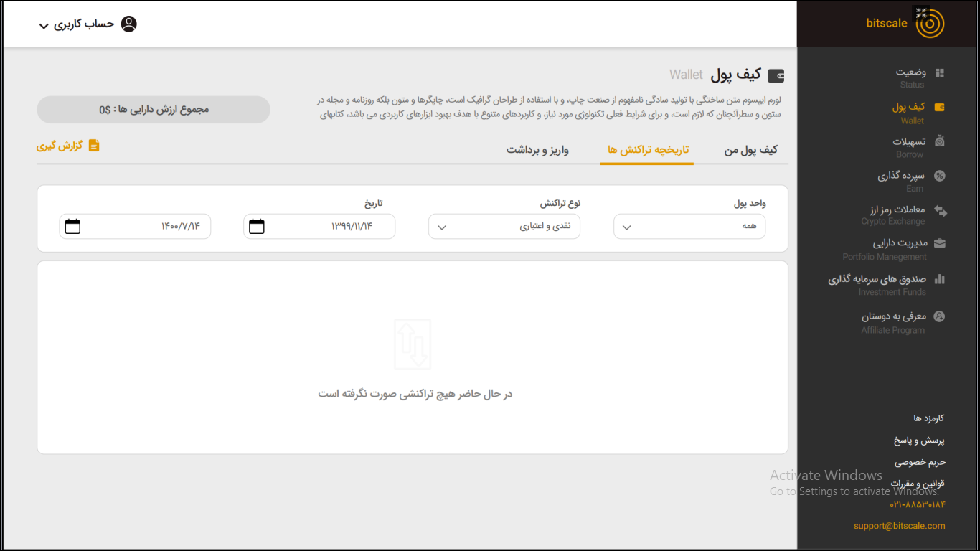Click the bitscale logo icon

(929, 24)
